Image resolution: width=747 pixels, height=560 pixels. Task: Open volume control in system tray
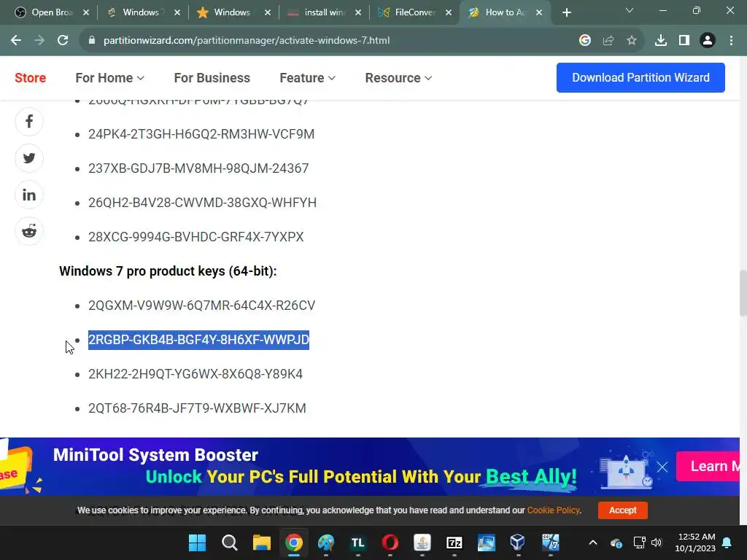point(657,542)
